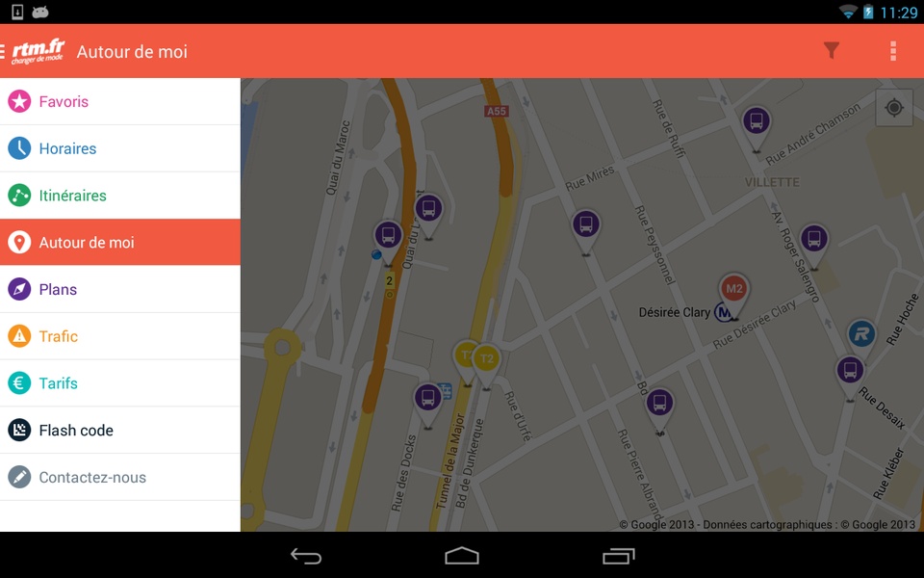The image size is (924, 578).
Task: Center map on my location
Action: tap(894, 107)
